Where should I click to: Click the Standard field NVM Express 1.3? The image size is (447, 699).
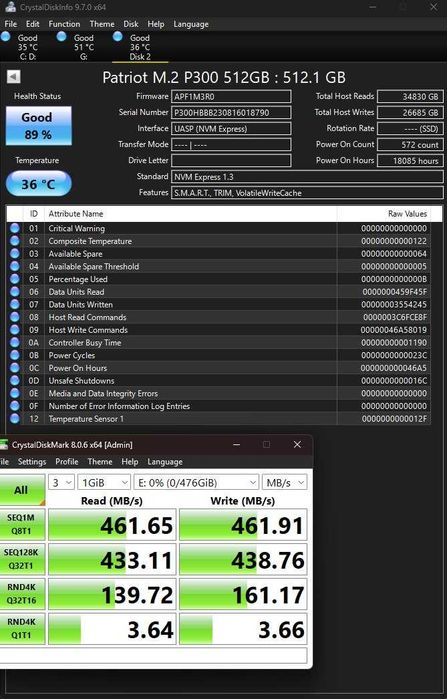click(307, 177)
